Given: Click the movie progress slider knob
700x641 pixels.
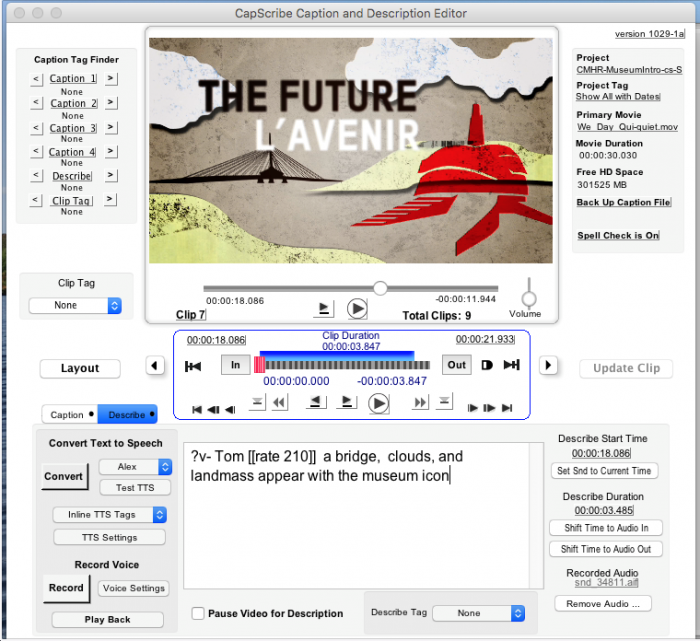Looking at the screenshot, I should [380, 288].
